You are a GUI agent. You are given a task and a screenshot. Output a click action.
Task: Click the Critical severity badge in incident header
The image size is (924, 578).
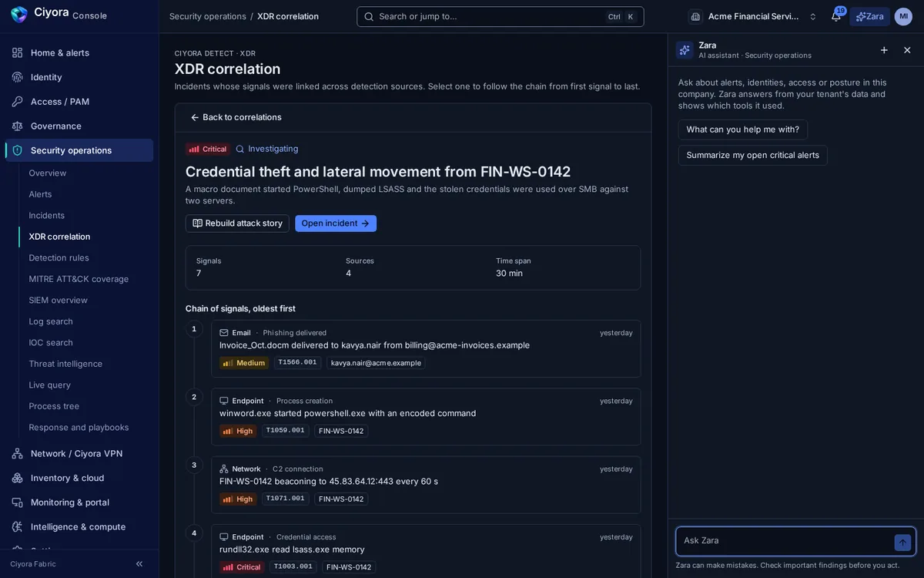(208, 149)
